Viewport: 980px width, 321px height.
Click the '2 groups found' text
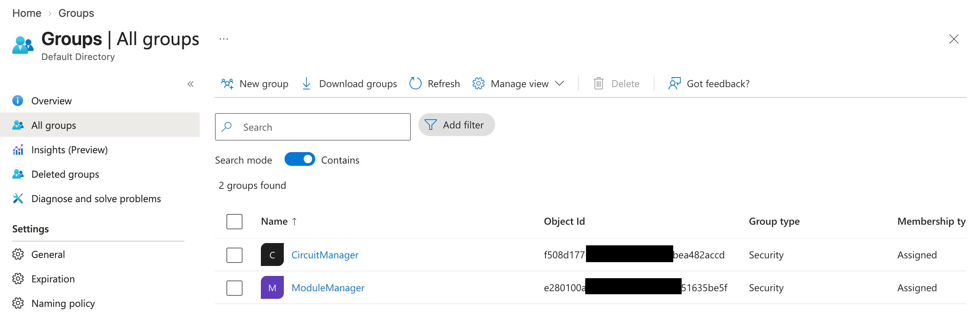point(252,185)
